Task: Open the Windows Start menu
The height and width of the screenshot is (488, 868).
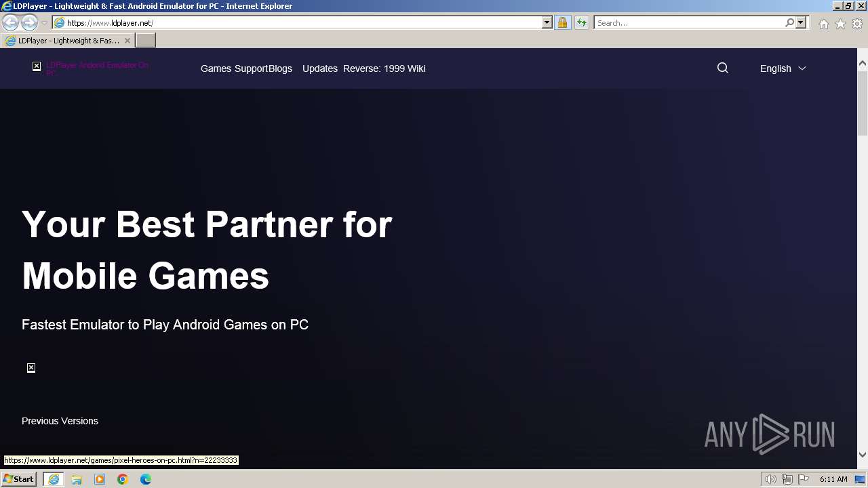Action: 19,479
